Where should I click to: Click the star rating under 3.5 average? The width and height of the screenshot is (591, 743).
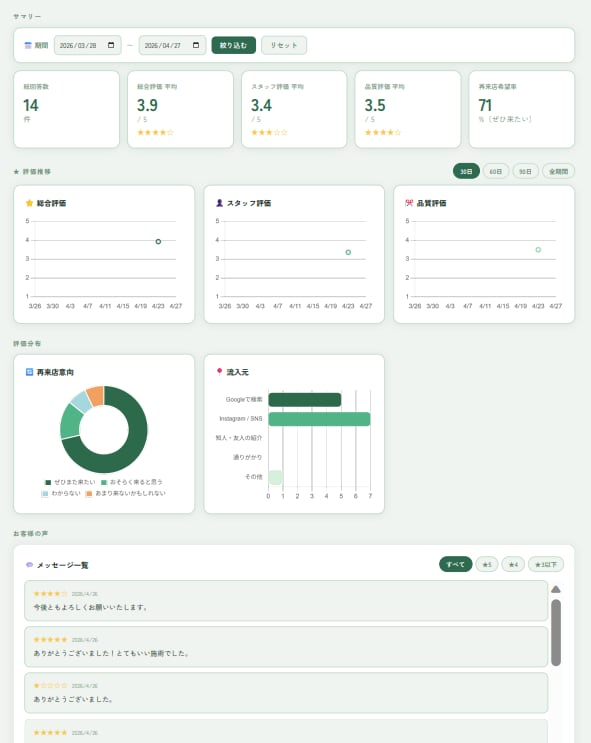click(383, 132)
